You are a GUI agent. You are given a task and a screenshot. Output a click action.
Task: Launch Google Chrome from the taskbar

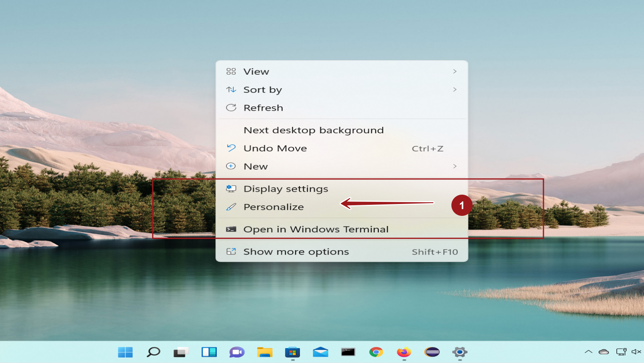pyautogui.click(x=376, y=352)
